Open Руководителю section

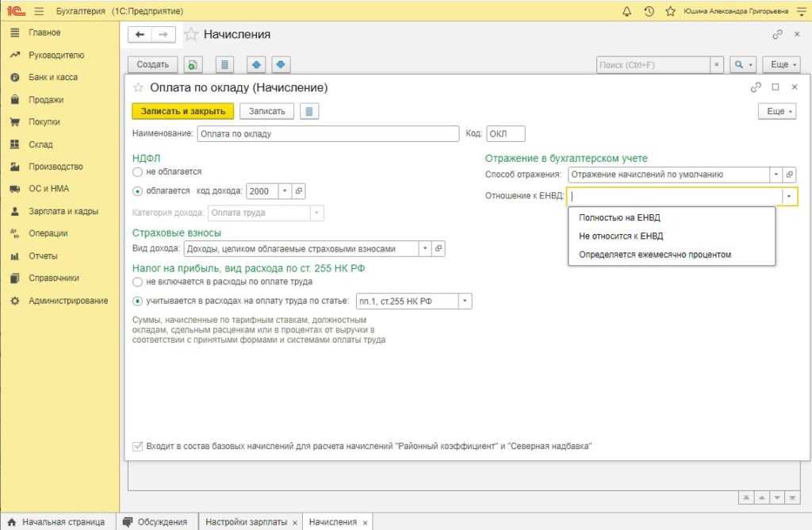click(56, 55)
